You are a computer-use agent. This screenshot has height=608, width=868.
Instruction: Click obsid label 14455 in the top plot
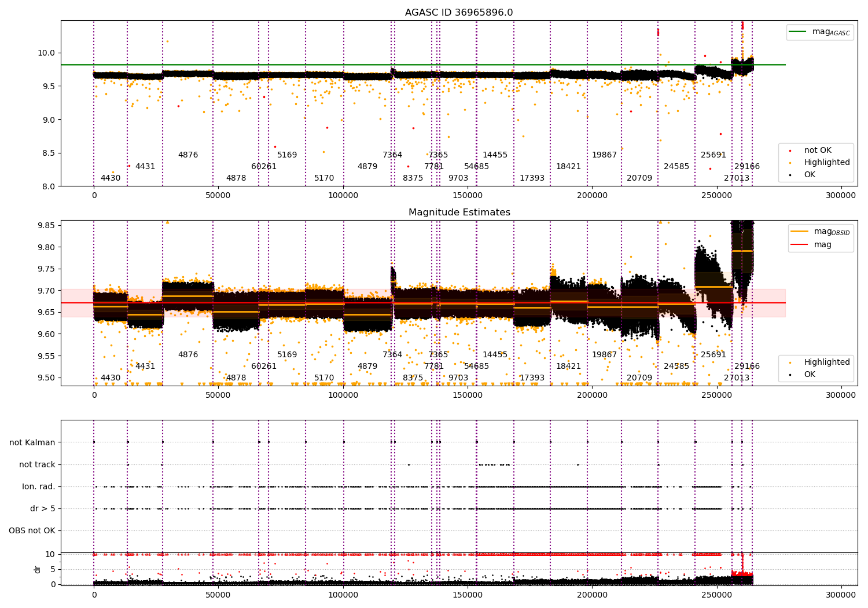point(495,155)
